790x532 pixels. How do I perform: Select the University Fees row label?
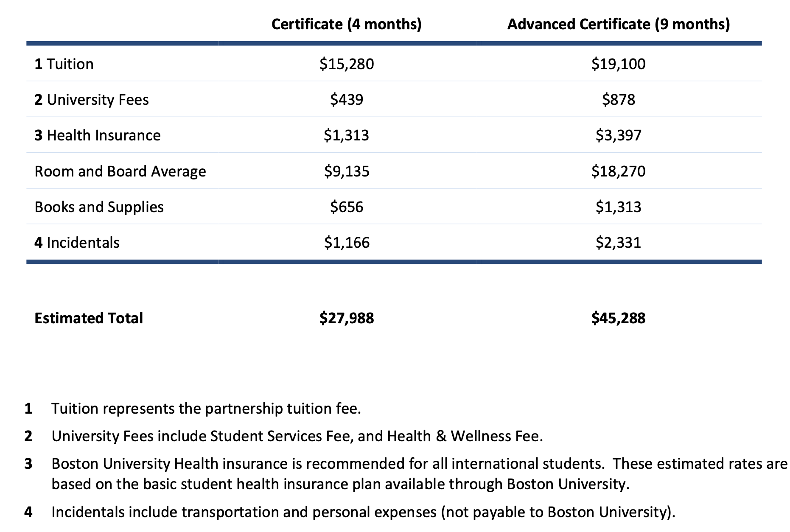(92, 100)
